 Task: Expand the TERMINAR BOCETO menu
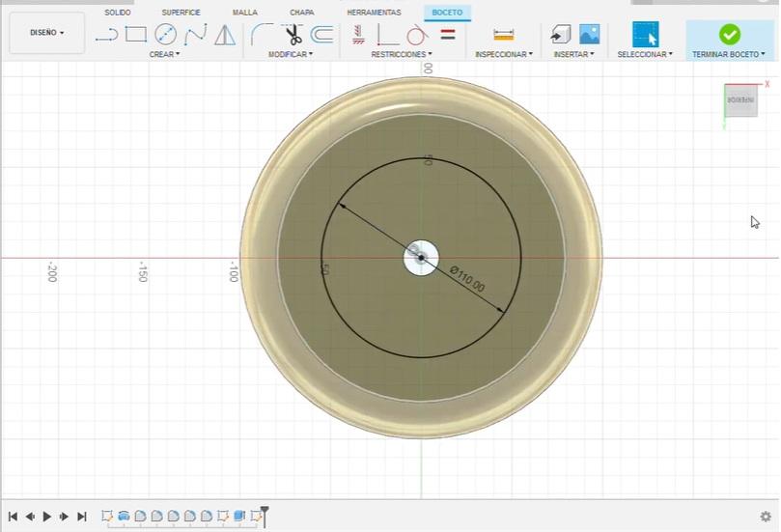pos(728,54)
